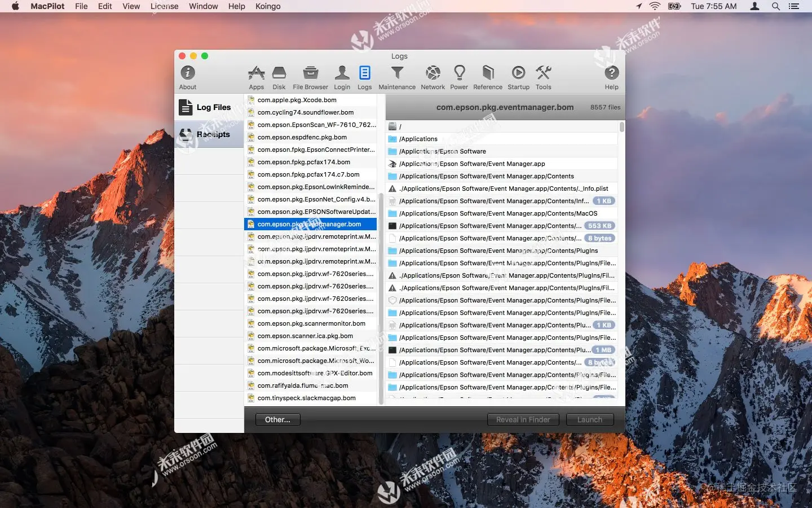
Task: Select the /Applications folder row
Action: coord(502,139)
